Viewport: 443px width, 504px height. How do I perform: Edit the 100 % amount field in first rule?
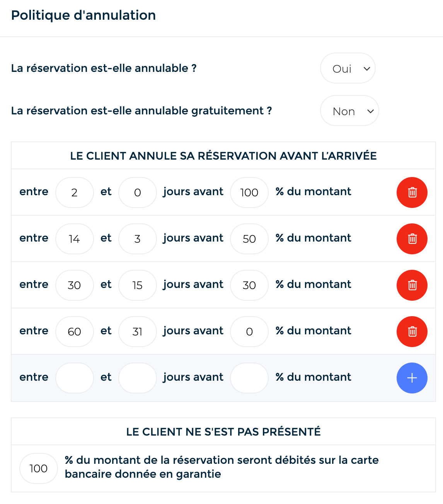point(249,192)
